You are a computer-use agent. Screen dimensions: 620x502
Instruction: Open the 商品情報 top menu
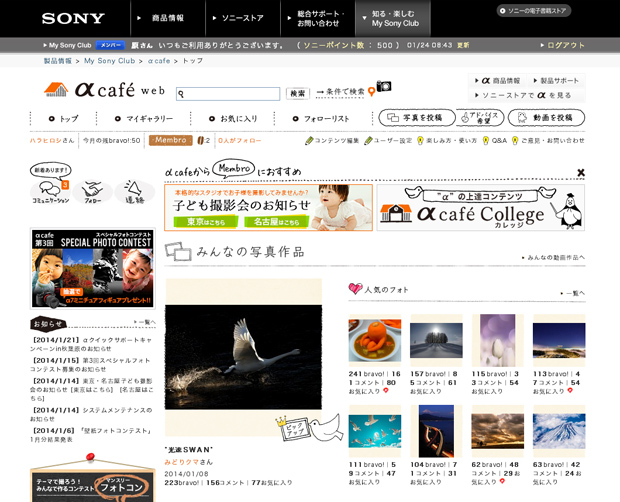168,18
